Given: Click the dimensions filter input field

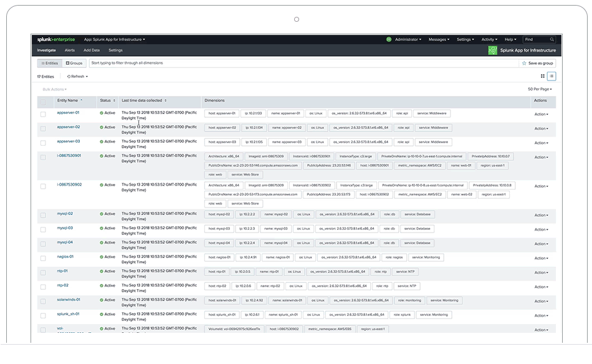Looking at the screenshot, I should tap(304, 63).
